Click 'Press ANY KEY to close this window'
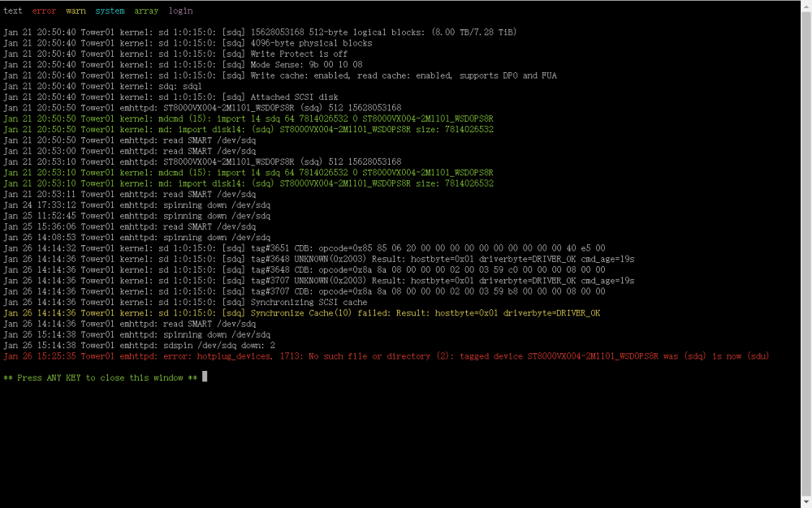 click(101, 377)
